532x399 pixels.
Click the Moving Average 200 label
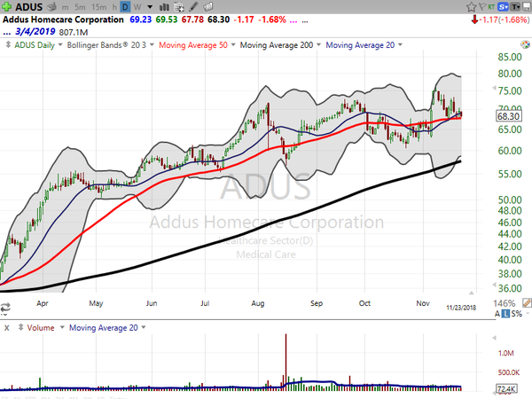[x=277, y=45]
